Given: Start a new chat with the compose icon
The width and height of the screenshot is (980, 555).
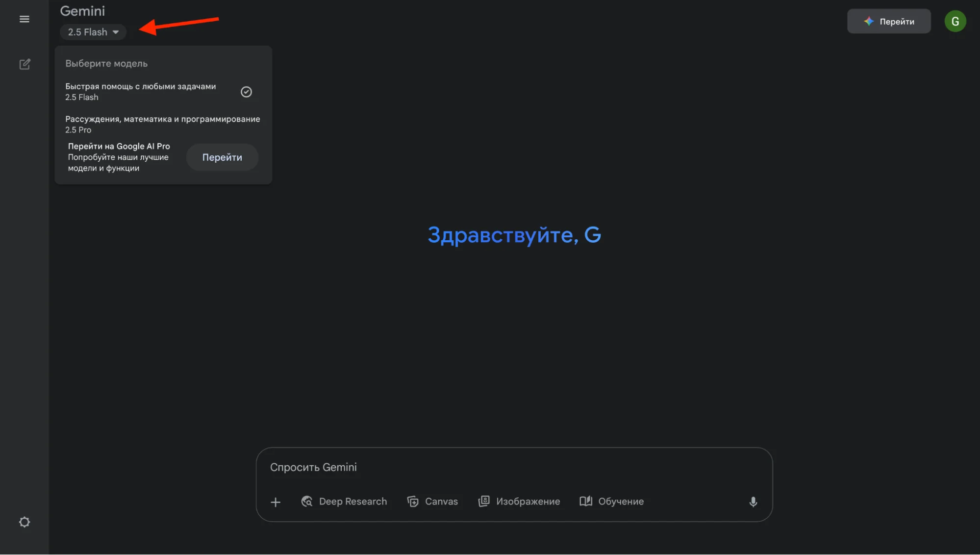Looking at the screenshot, I should 25,64.
